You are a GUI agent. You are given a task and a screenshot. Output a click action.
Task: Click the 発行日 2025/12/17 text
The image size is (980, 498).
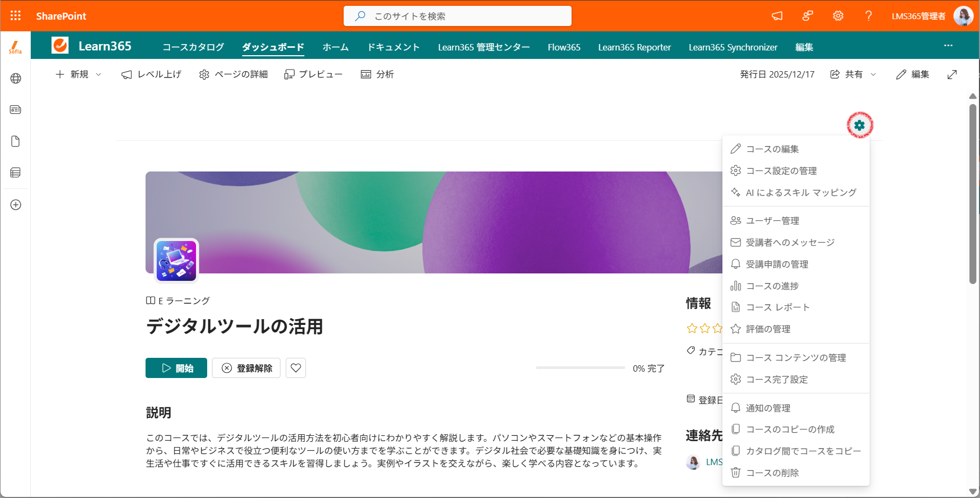(777, 74)
